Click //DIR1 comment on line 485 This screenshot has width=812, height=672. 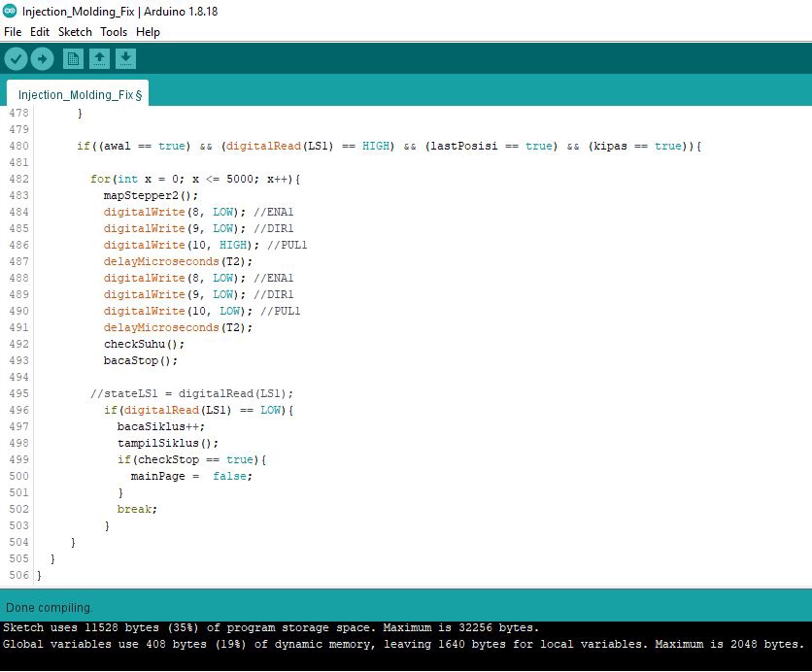(274, 229)
